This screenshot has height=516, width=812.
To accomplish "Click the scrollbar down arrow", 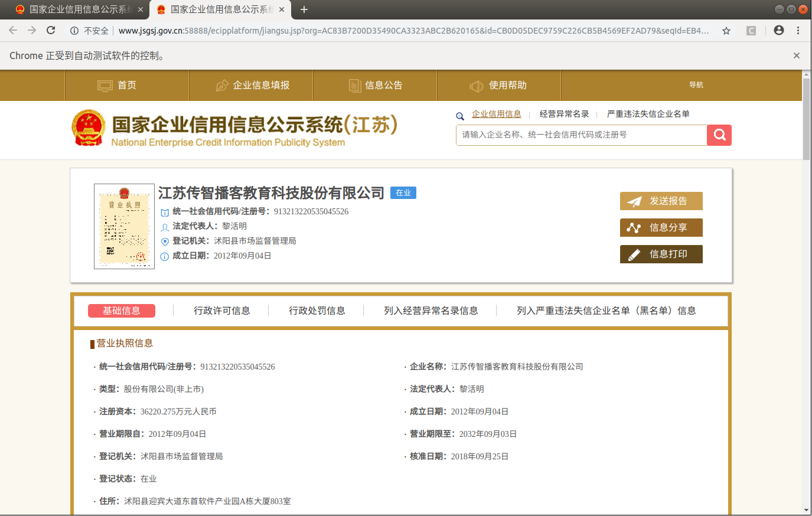I will coord(807,510).
